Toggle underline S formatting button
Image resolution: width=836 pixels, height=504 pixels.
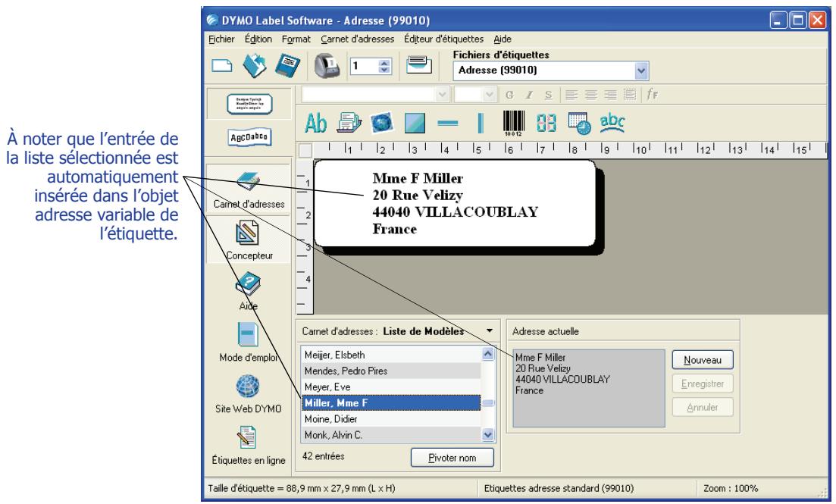(548, 95)
